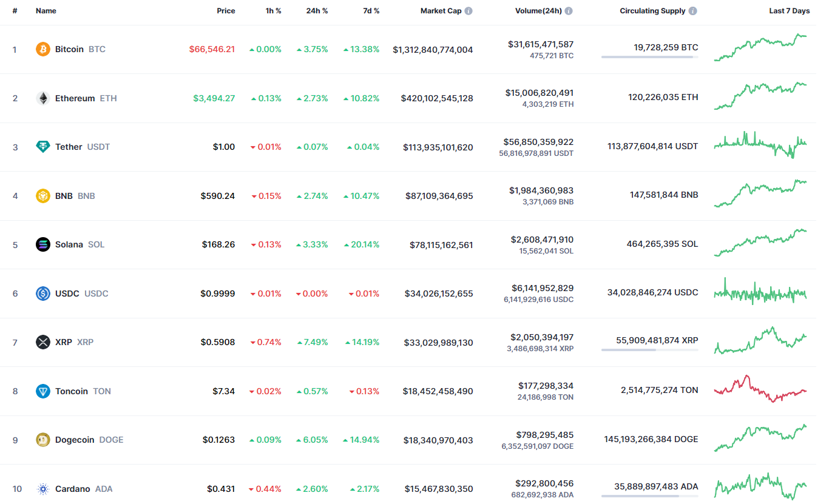
Task: Click the Dogecoin logo icon
Action: 42,440
